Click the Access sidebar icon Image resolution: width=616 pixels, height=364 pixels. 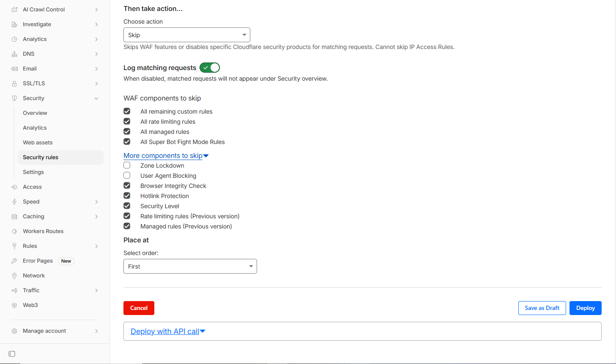coord(14,187)
